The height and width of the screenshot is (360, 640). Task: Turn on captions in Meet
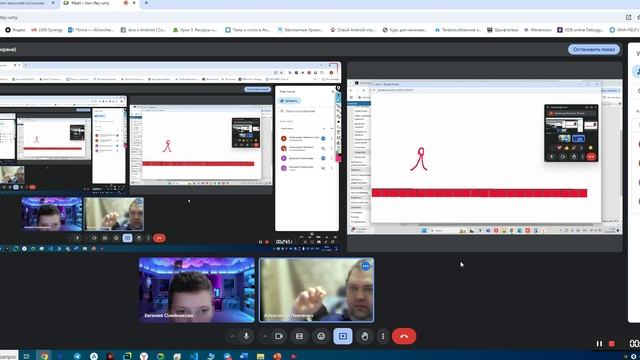click(299, 336)
